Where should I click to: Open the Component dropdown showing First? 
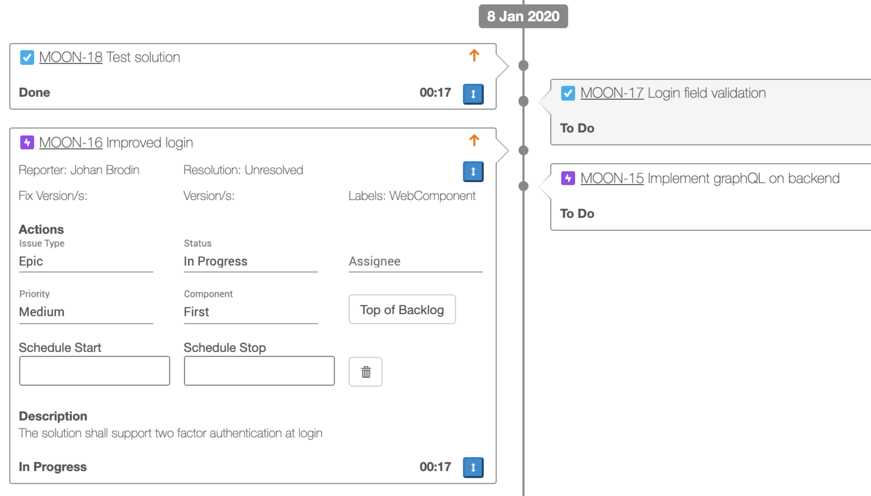[250, 312]
